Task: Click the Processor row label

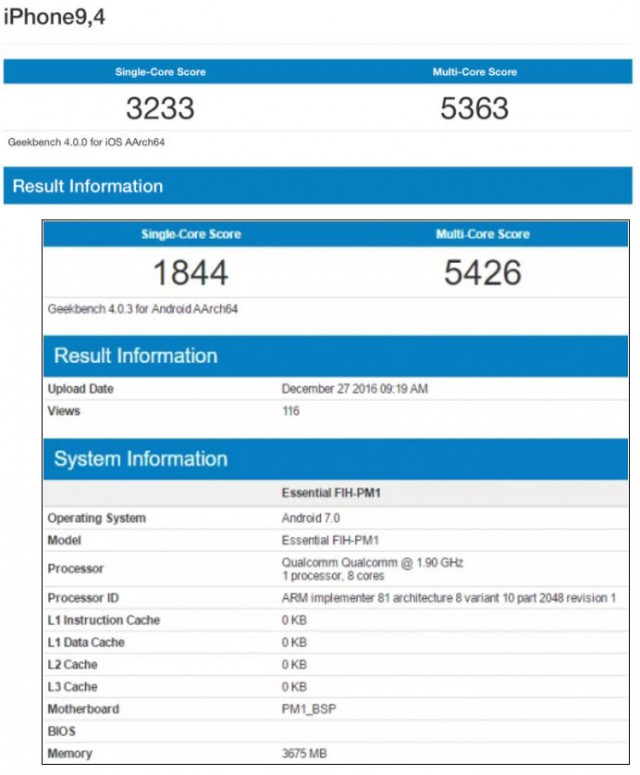Action: coord(76,569)
